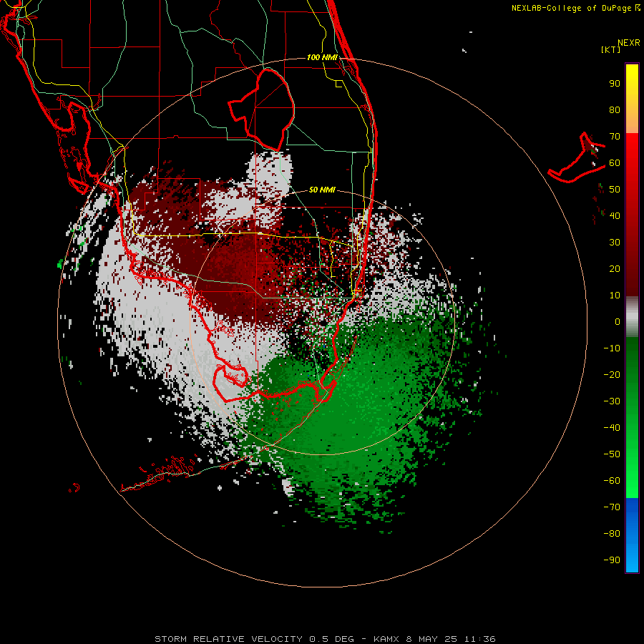Click the 50 NMI range ring label
This screenshot has width=644, height=644.
coord(322,190)
